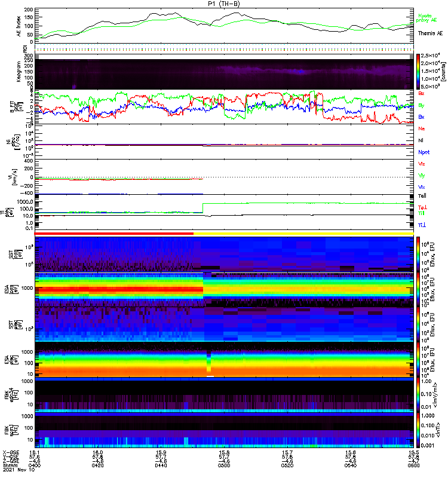Image resolution: width=448 pixels, height=478 pixels.
Task: Click the blue "Bx" legend label
Action: pos(421,117)
